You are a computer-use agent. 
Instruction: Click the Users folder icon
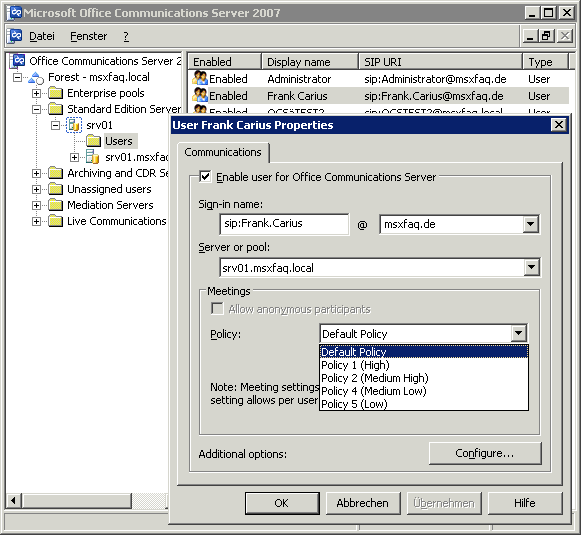(x=93, y=141)
